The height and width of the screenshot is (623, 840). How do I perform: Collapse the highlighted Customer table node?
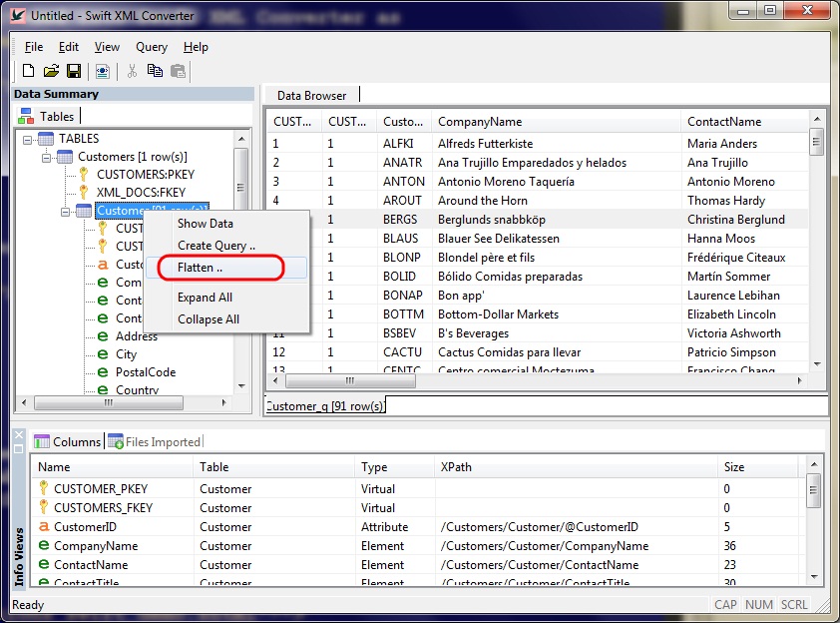click(x=66, y=212)
